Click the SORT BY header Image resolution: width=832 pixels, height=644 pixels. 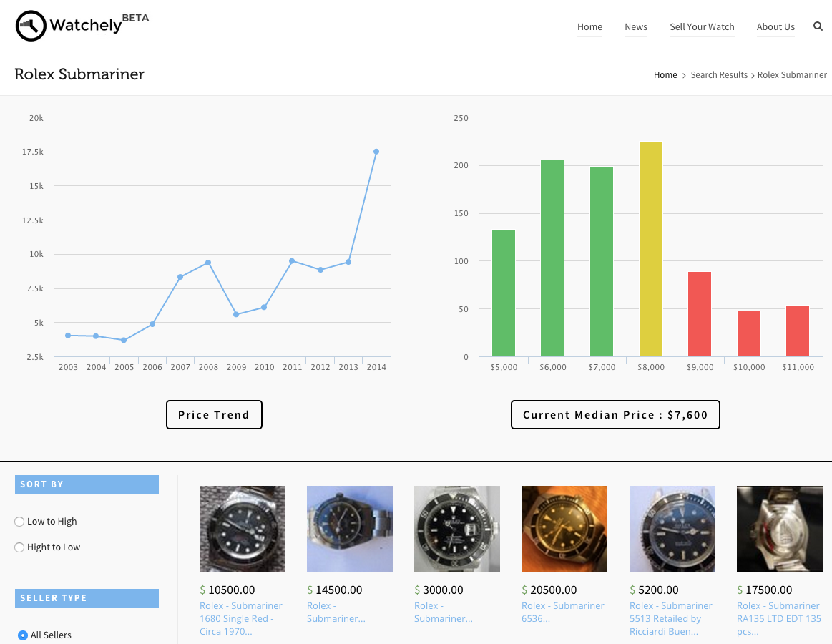coord(87,484)
